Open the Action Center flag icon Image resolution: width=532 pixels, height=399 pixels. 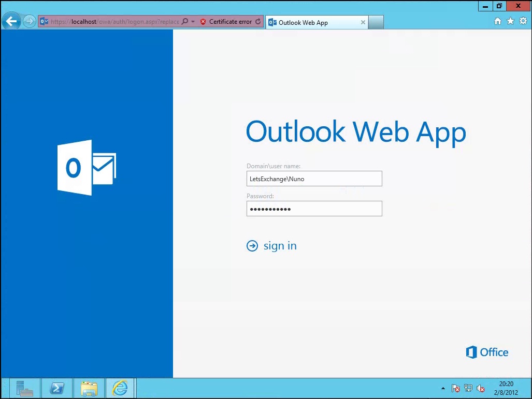pyautogui.click(x=456, y=389)
